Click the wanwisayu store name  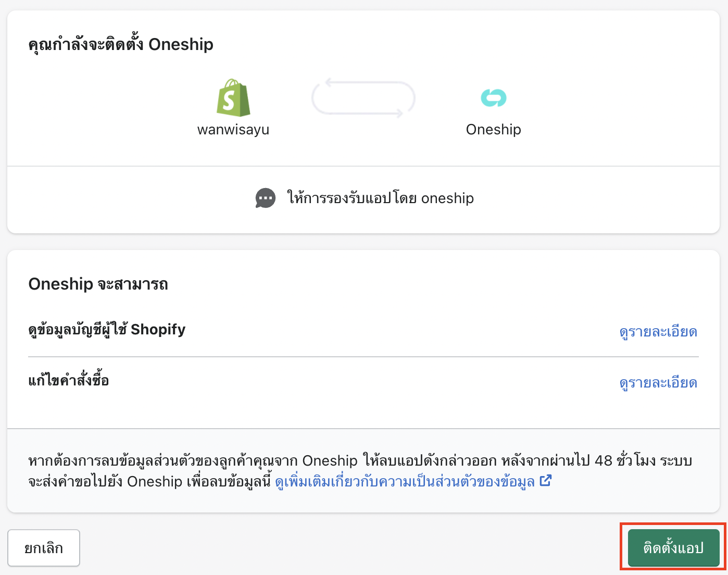click(x=233, y=130)
